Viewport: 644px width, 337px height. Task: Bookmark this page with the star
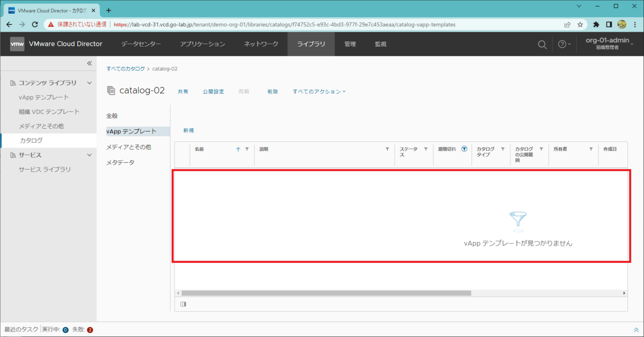pyautogui.click(x=580, y=24)
